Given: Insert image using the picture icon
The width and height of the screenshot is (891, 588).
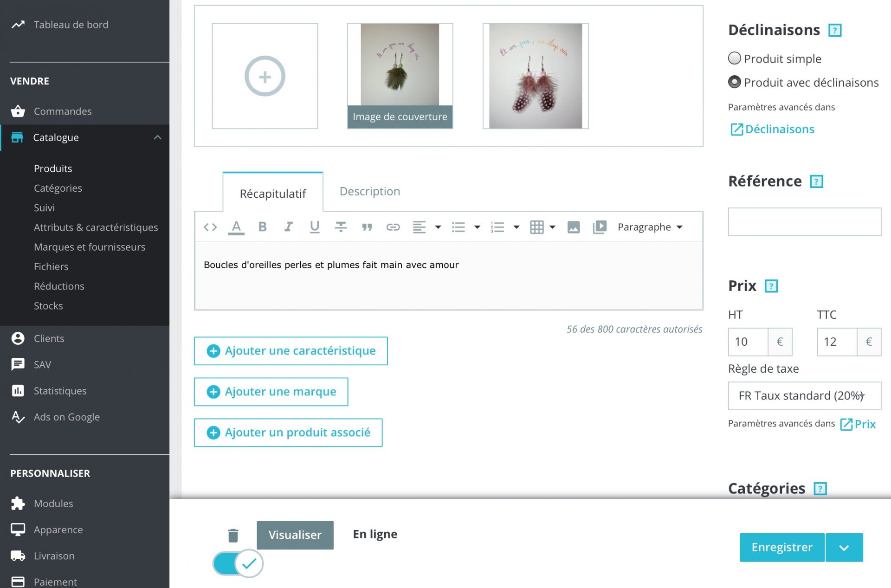Looking at the screenshot, I should click(x=573, y=227).
